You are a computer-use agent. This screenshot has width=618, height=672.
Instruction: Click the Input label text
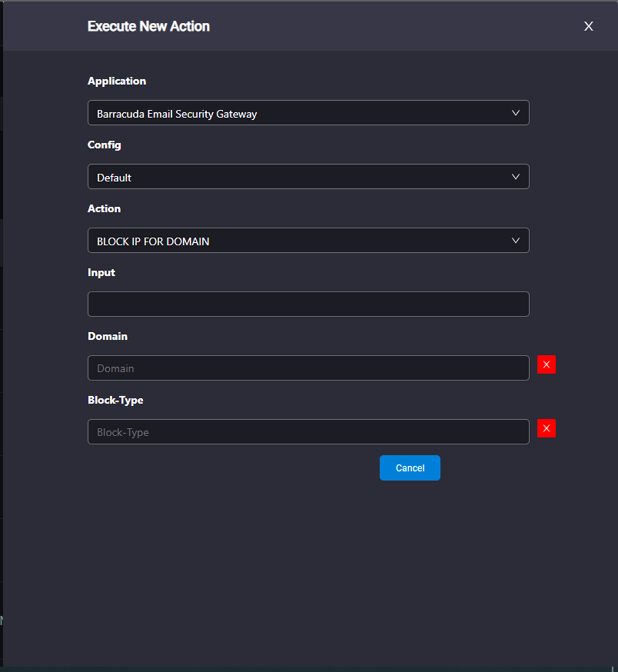click(101, 273)
